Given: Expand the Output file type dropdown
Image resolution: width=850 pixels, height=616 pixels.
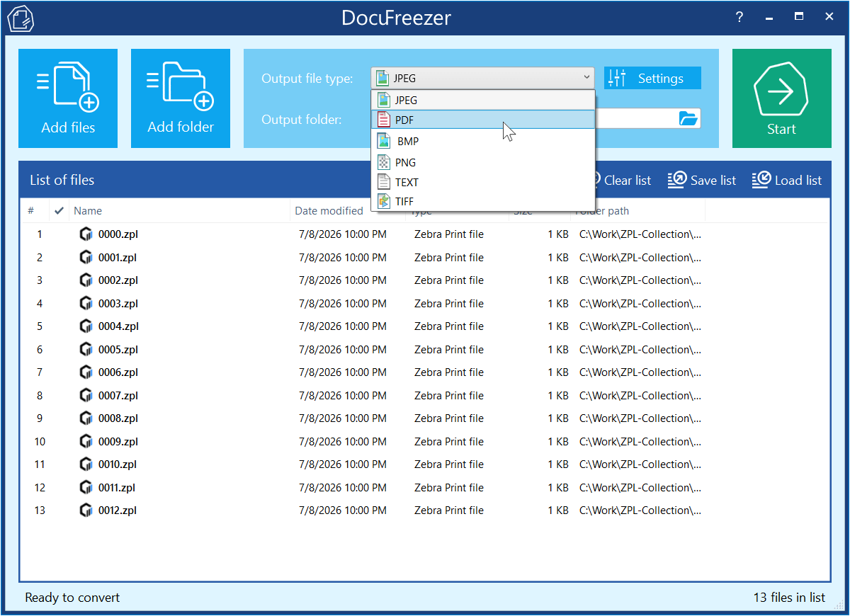Looking at the screenshot, I should (482, 78).
